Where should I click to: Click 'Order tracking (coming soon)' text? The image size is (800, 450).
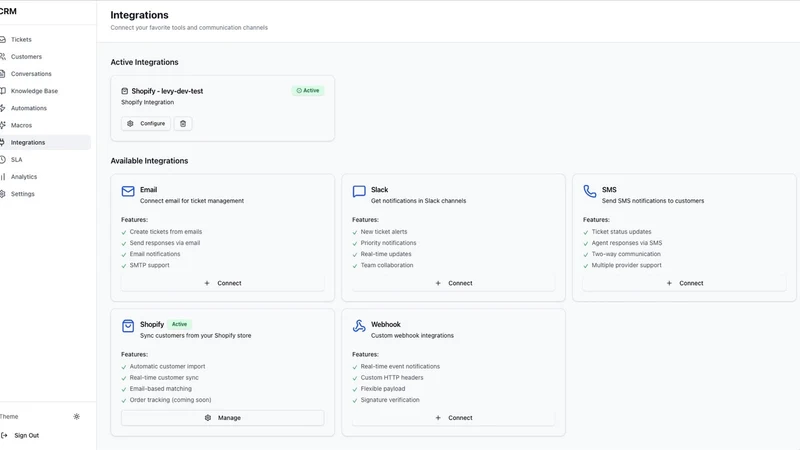pos(170,400)
